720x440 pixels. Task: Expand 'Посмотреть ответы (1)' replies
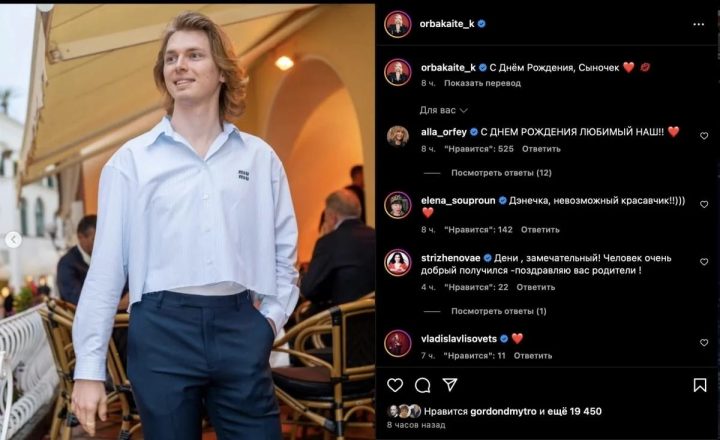499,311
